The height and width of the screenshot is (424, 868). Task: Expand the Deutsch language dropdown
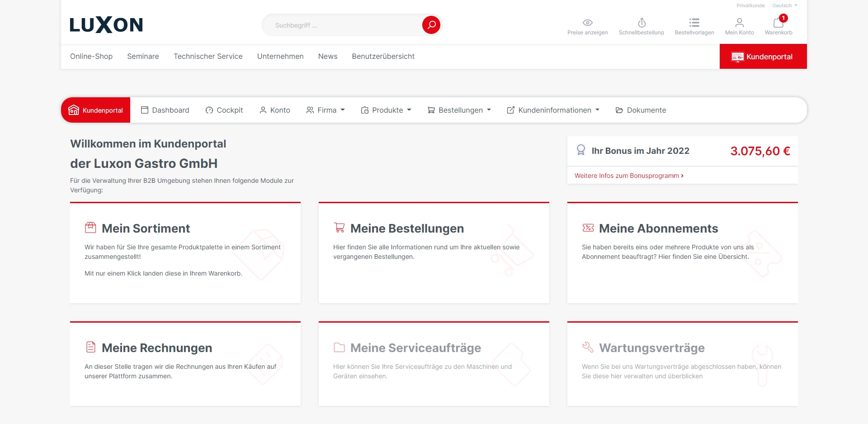tap(784, 5)
